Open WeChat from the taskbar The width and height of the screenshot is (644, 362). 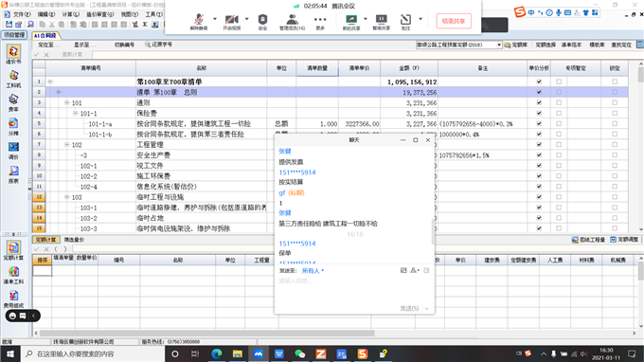300,353
